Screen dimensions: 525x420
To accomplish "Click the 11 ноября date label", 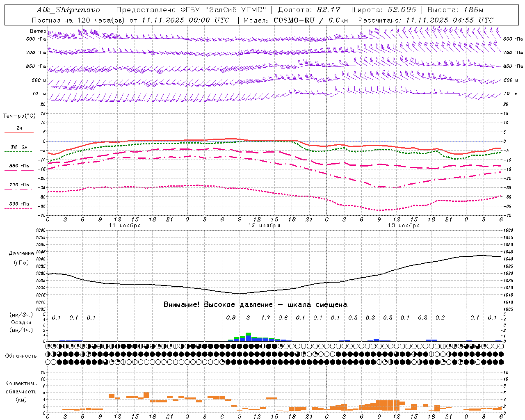I will 125,226.
